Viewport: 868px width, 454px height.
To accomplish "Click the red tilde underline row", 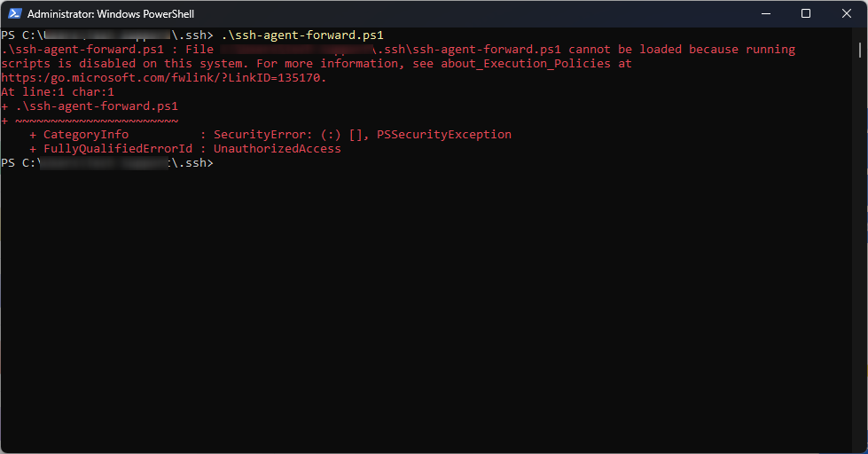I will (90, 121).
